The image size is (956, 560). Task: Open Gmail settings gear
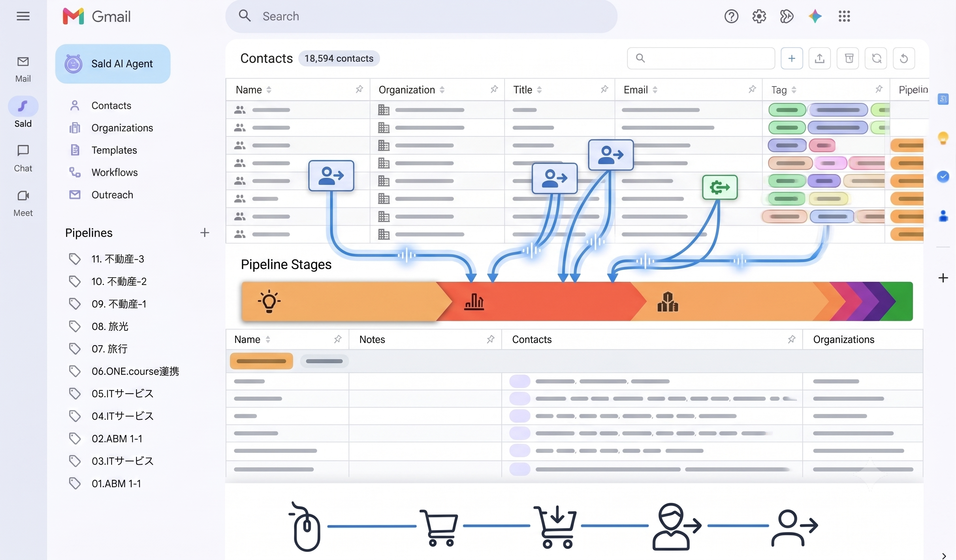tap(759, 16)
